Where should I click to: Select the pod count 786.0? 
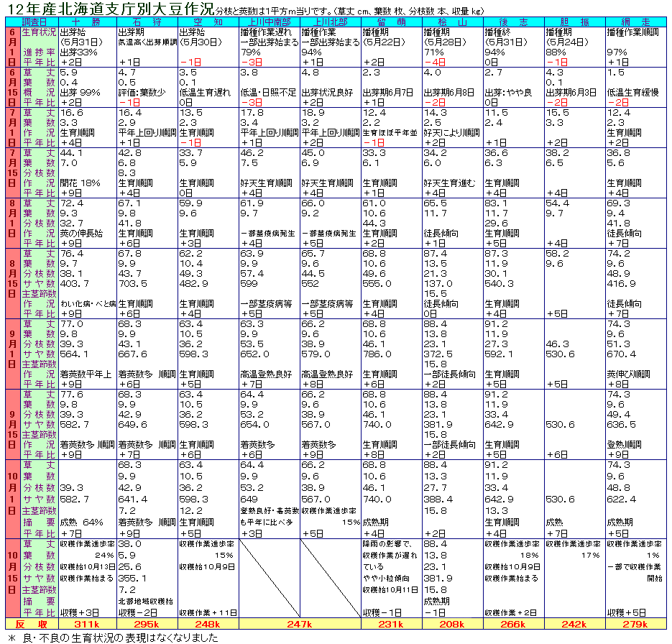coord(377,354)
